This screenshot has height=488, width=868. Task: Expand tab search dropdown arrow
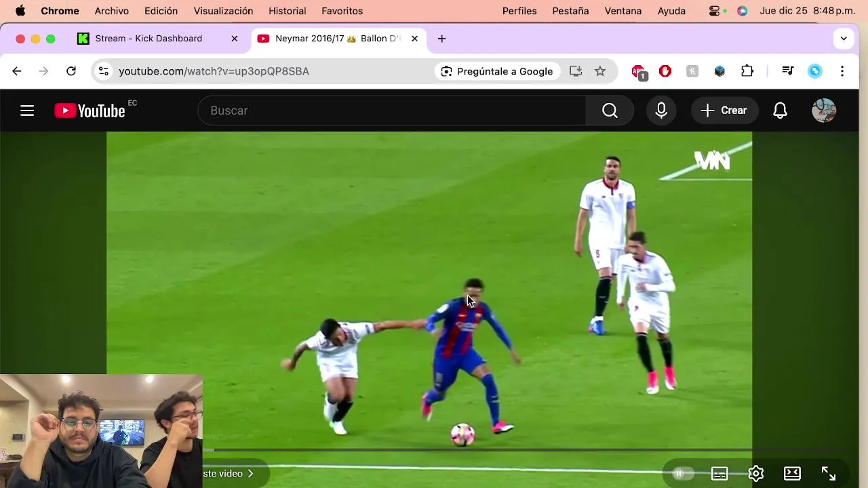click(x=843, y=39)
